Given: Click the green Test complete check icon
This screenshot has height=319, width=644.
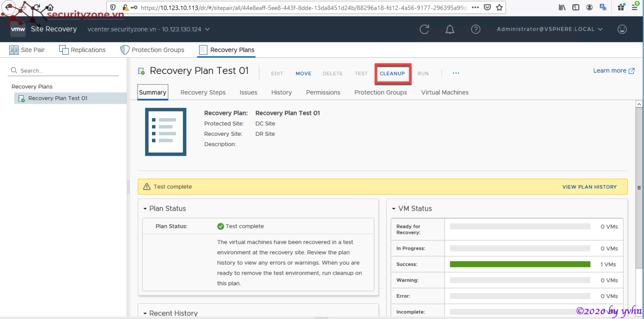Looking at the screenshot, I should tap(221, 226).
